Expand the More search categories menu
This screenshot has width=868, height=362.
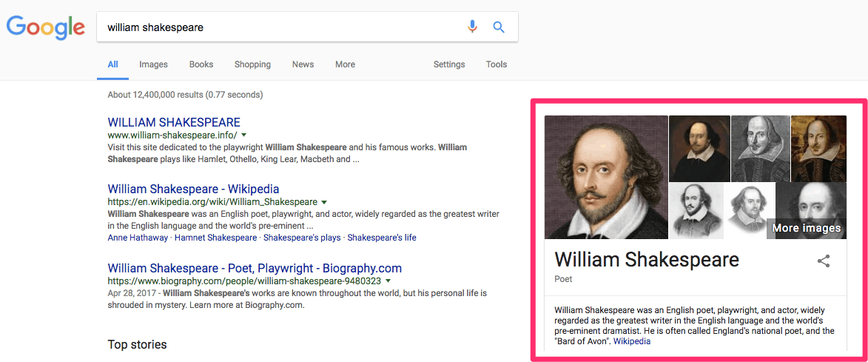pyautogui.click(x=345, y=64)
